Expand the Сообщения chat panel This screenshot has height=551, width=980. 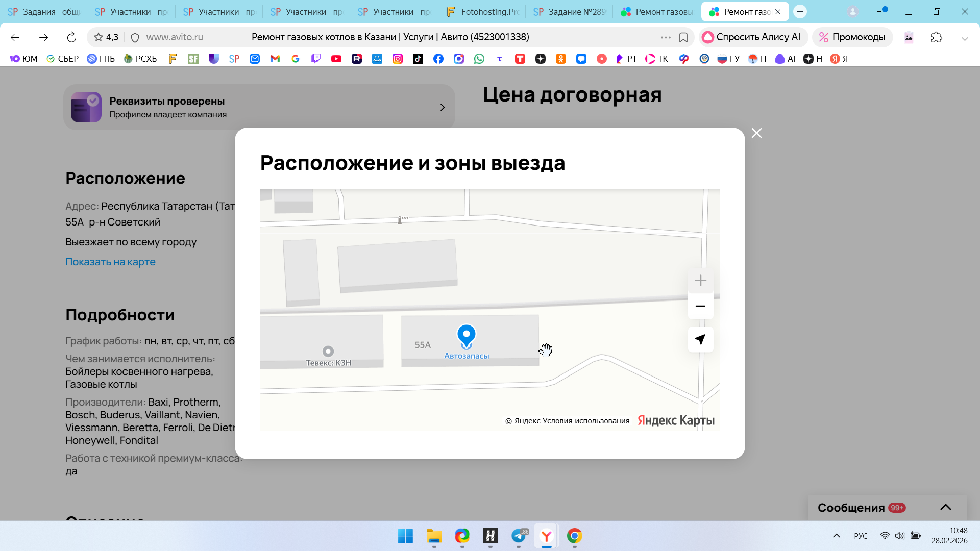(x=945, y=507)
